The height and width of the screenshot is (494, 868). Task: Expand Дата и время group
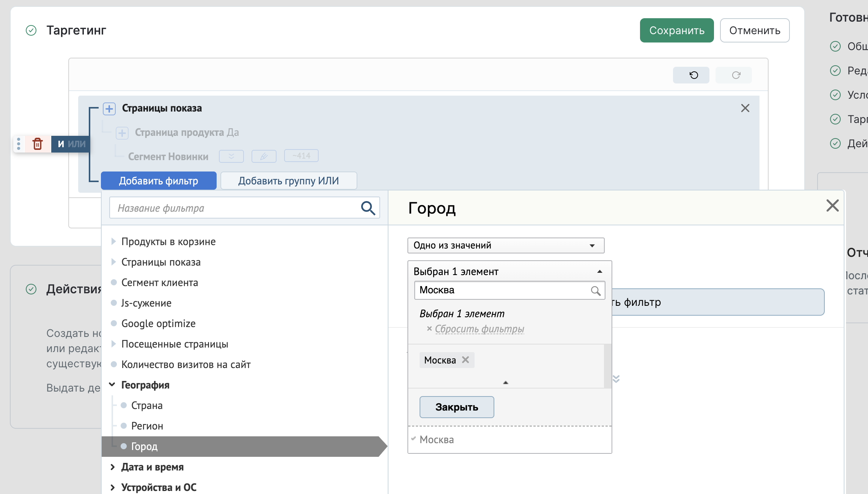pyautogui.click(x=112, y=467)
